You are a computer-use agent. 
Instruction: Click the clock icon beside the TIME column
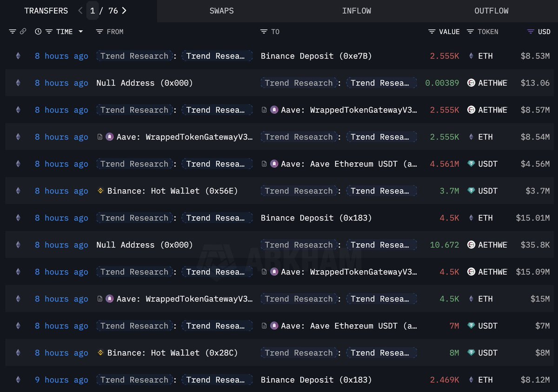(x=38, y=32)
